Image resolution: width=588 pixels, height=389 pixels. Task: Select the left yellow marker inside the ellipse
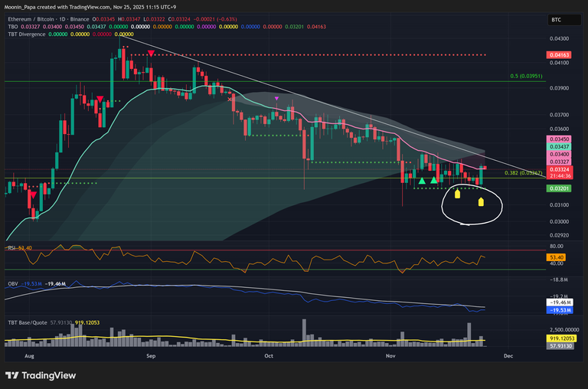tap(457, 194)
